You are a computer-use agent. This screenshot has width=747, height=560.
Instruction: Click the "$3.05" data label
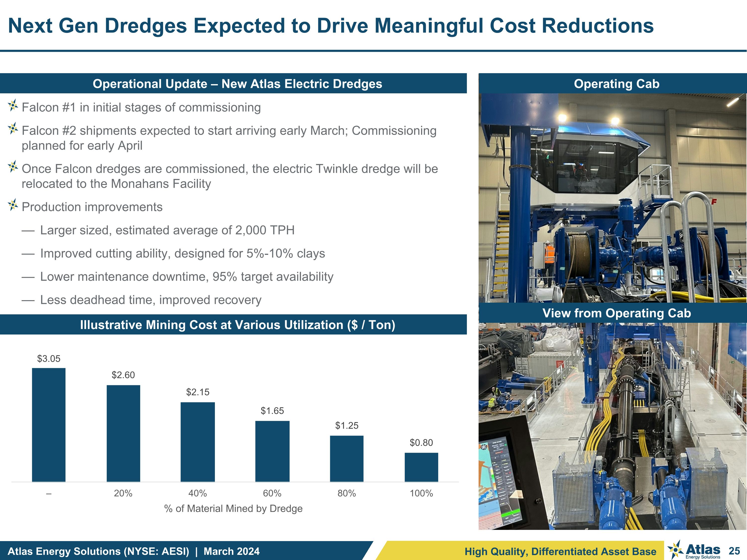click(49, 358)
